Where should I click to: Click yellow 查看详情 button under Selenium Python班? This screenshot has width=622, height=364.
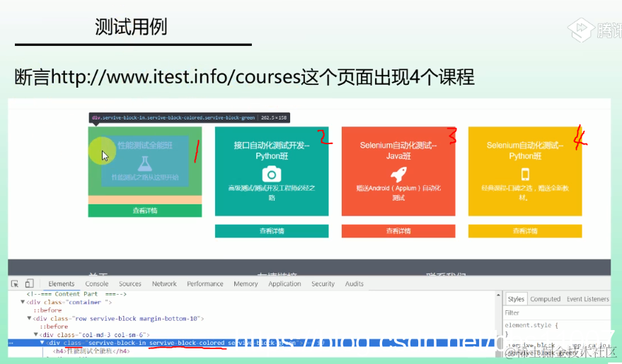525,231
